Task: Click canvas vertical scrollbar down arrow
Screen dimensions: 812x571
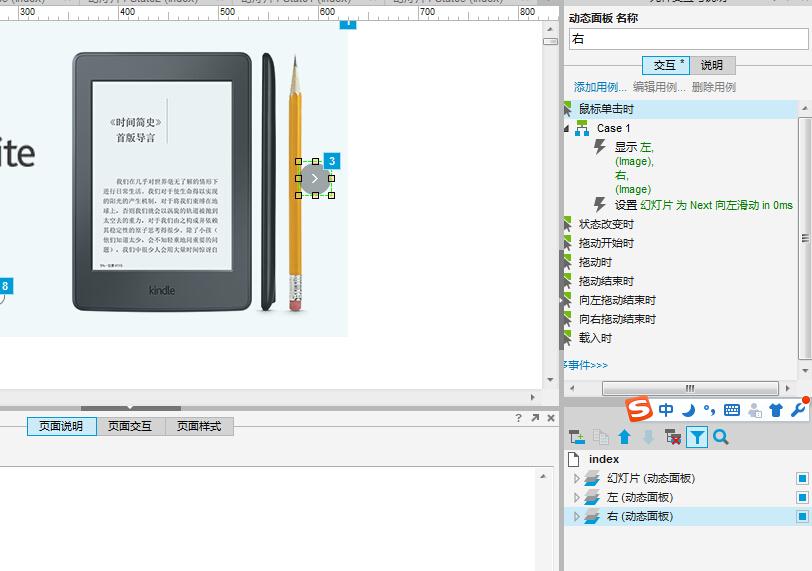Action: (x=550, y=379)
